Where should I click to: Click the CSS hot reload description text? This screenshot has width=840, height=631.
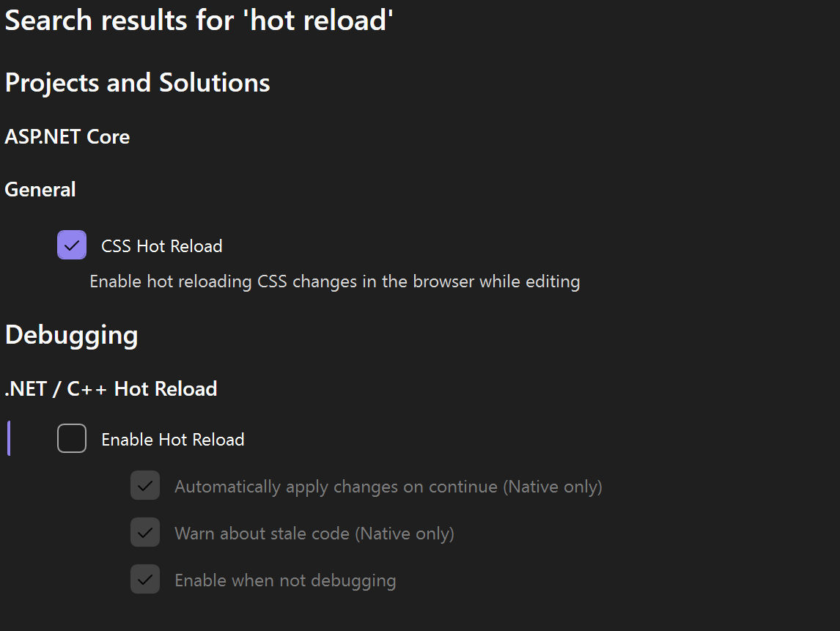pyautogui.click(x=334, y=281)
